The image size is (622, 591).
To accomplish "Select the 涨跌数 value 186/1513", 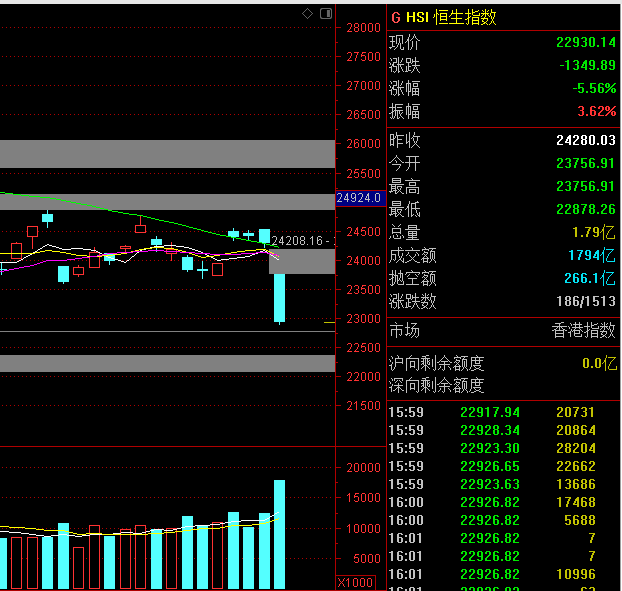I will (x=586, y=301).
